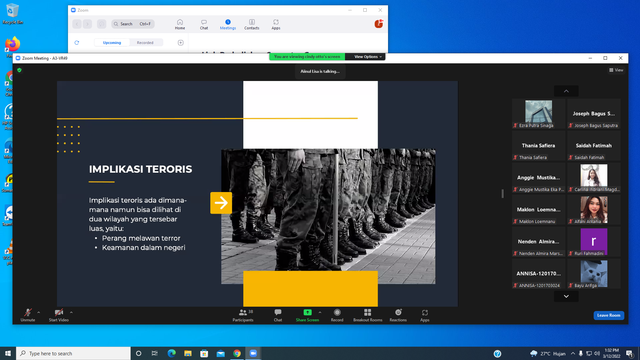Select Ezra Putra Sinaga's video thumbnail
The width and height of the screenshot is (640, 360).
539,113
